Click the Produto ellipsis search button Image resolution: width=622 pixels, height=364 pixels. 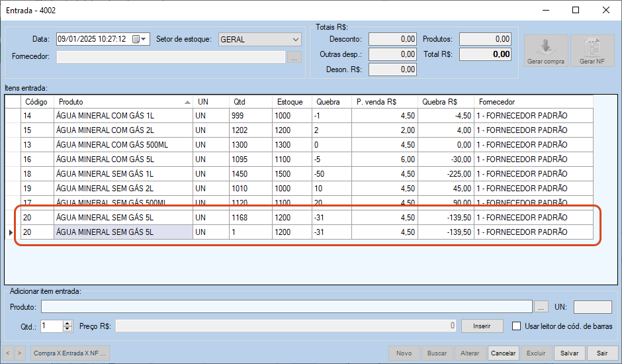pos(541,306)
